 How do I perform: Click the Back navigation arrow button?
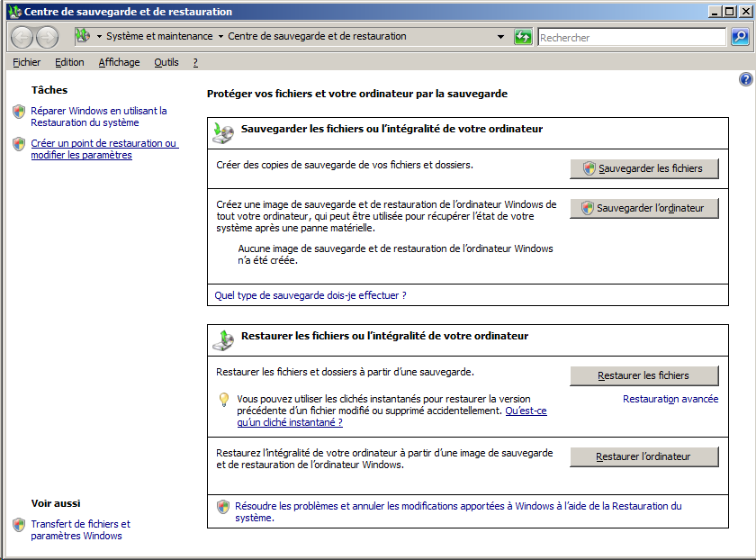(22, 37)
